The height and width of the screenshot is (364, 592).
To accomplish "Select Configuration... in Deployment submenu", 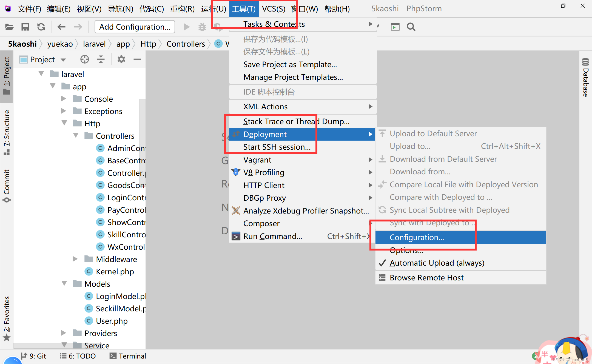I will point(417,237).
